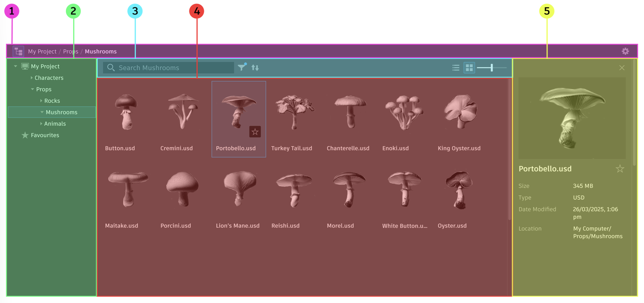Favourite Portobello.usd using the thumbnail star

pyautogui.click(x=255, y=132)
